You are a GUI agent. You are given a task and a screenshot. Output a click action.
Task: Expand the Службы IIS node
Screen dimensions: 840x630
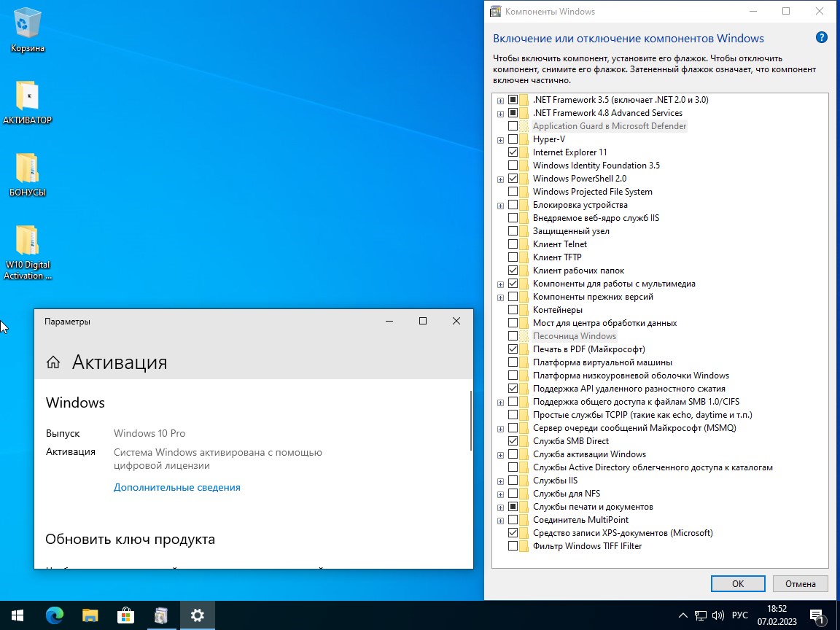(500, 481)
